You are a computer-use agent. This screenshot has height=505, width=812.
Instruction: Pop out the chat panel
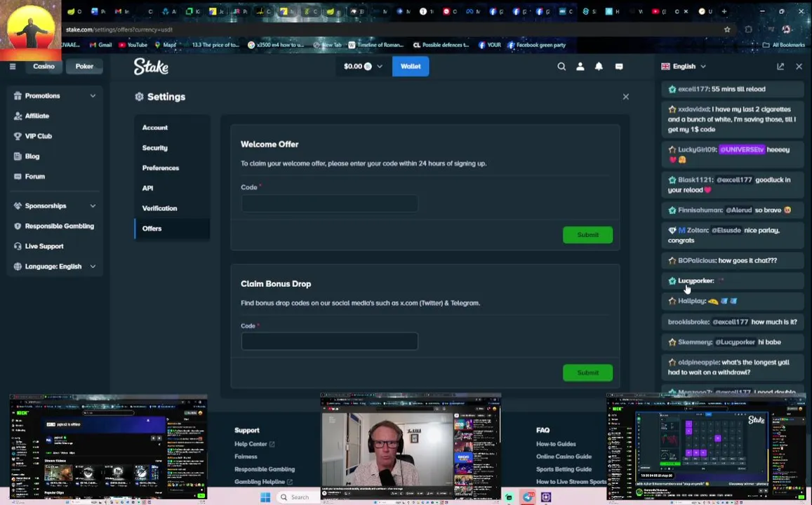pyautogui.click(x=780, y=66)
